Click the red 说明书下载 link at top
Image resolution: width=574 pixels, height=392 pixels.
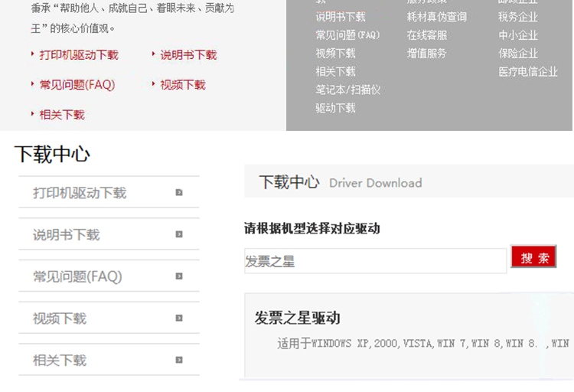tap(188, 55)
